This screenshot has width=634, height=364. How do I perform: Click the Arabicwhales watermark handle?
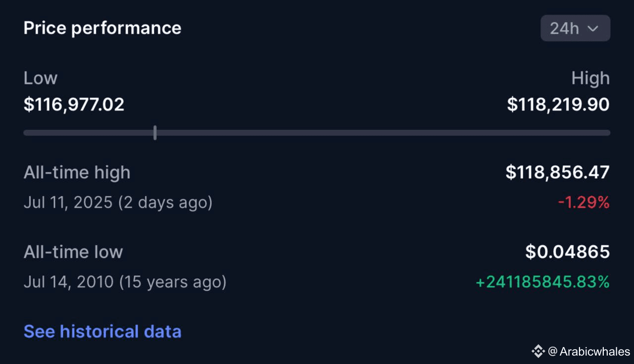click(x=589, y=352)
